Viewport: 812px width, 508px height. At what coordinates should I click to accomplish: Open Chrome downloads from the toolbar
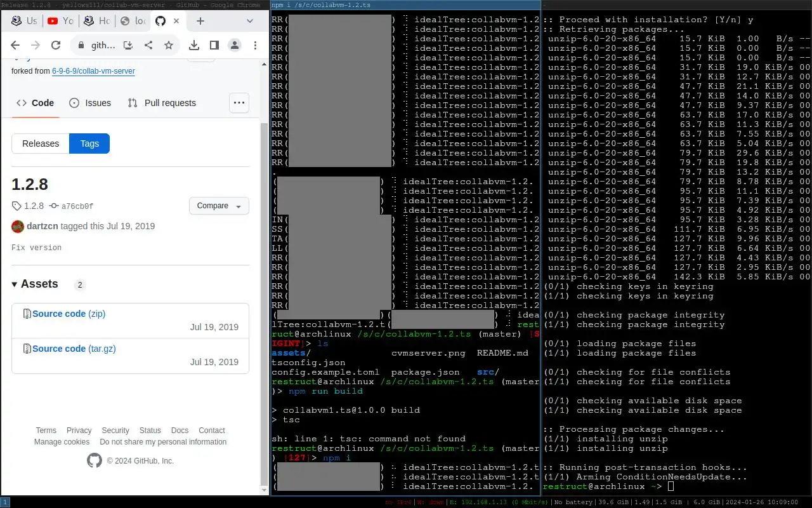point(194,45)
